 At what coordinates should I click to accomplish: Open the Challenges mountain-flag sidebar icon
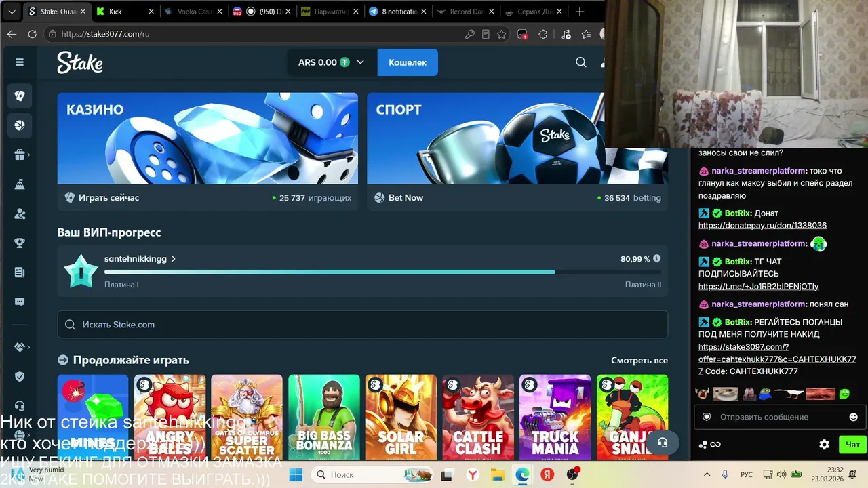pyautogui.click(x=20, y=184)
